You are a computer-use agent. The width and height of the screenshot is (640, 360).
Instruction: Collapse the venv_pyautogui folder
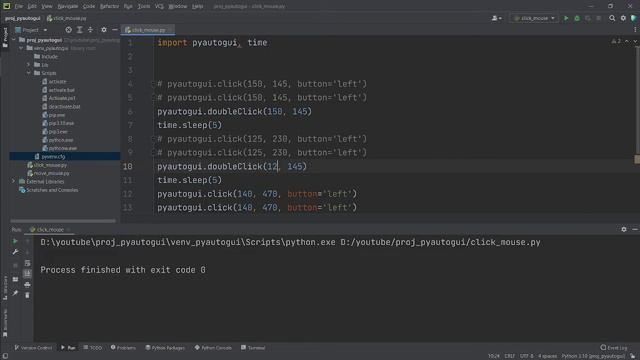point(21,48)
